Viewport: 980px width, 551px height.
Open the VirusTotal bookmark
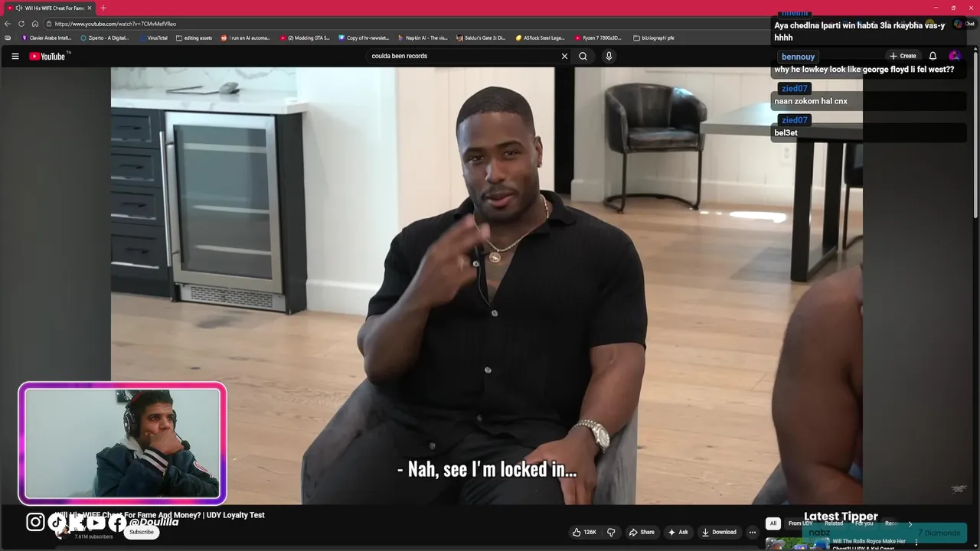pos(153,37)
